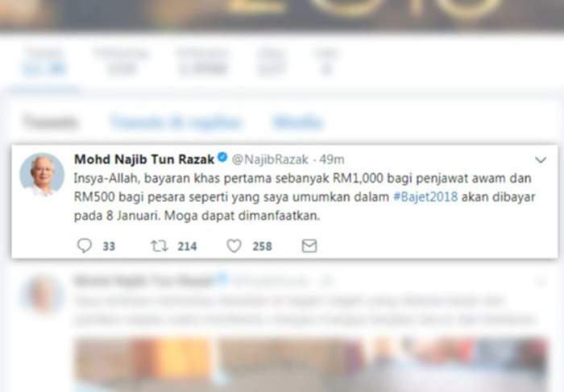Expand the tweet options chevron
Viewport: 564px width, 392px height.
[541, 160]
